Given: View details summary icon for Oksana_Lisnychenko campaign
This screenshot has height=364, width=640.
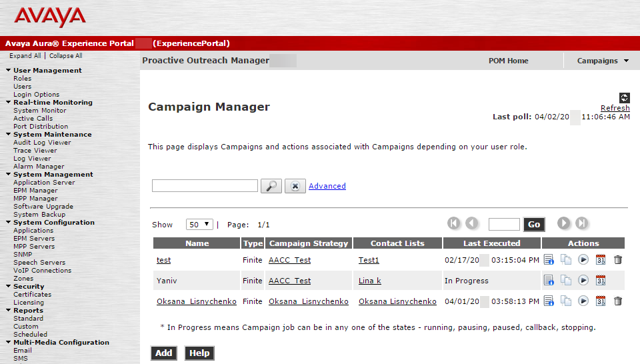Looking at the screenshot, I should point(549,301).
